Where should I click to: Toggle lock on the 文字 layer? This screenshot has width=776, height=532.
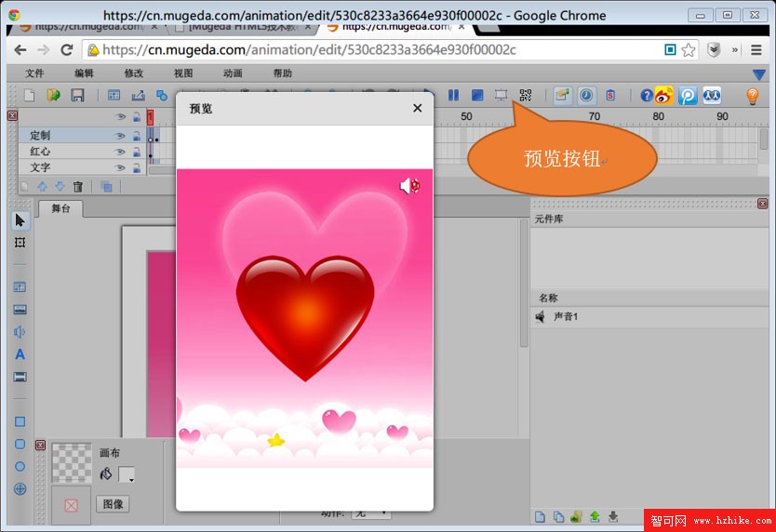136,167
